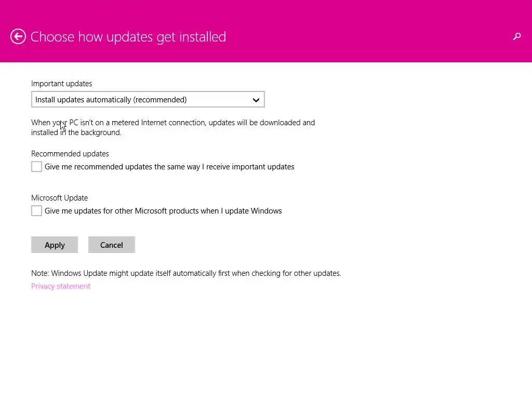Open search with the magnifier icon
Viewport: 532px width, 399px height.
(x=517, y=36)
